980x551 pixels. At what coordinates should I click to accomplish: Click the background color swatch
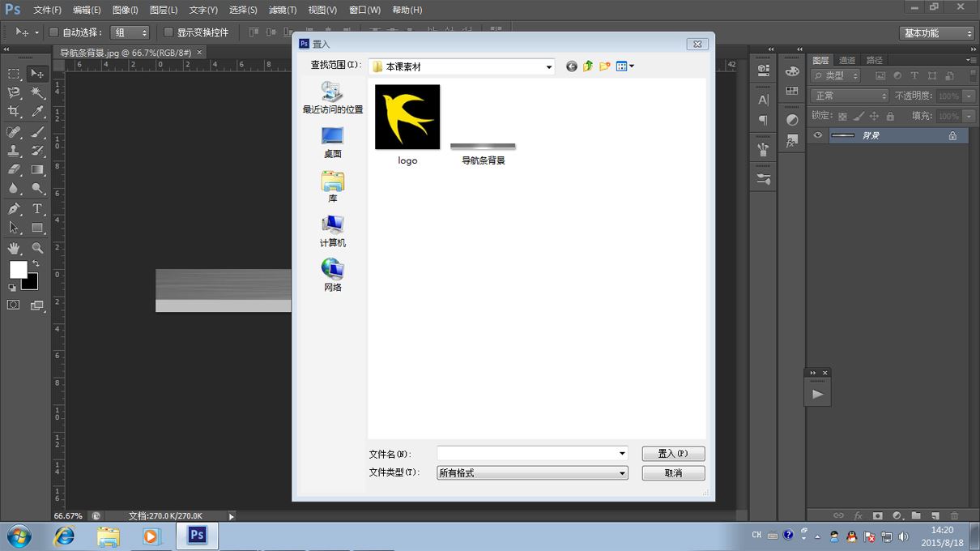point(32,283)
